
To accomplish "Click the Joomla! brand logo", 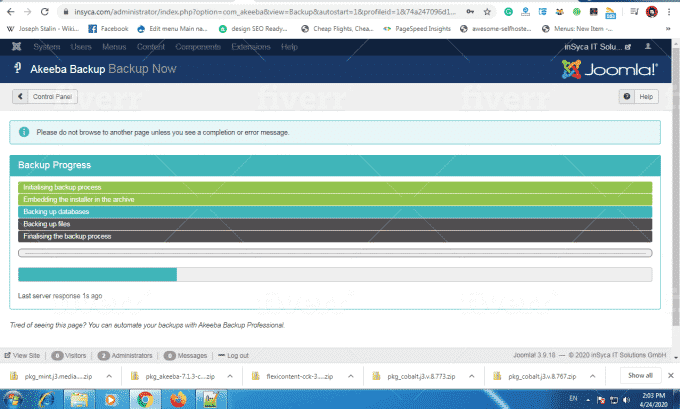I will pyautogui.click(x=609, y=69).
